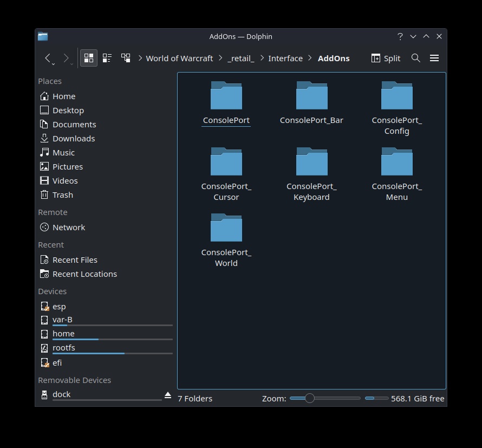Select the efi device
Viewport: 482px width, 448px height.
[105, 363]
